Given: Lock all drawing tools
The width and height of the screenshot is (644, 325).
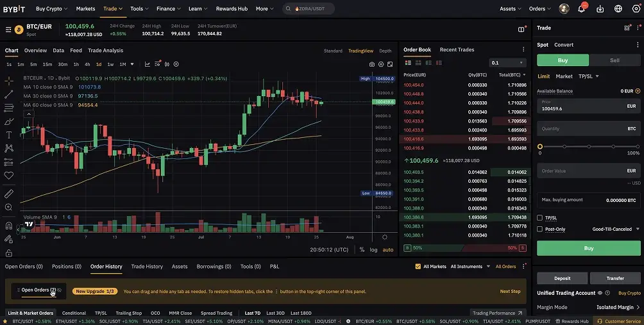Looking at the screenshot, I should (x=8, y=253).
